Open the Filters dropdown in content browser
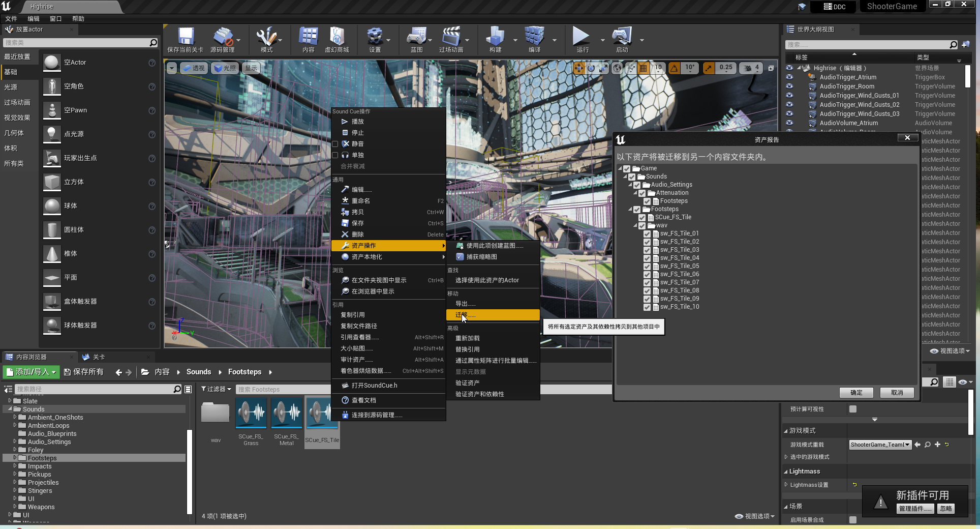980x529 pixels. 216,389
